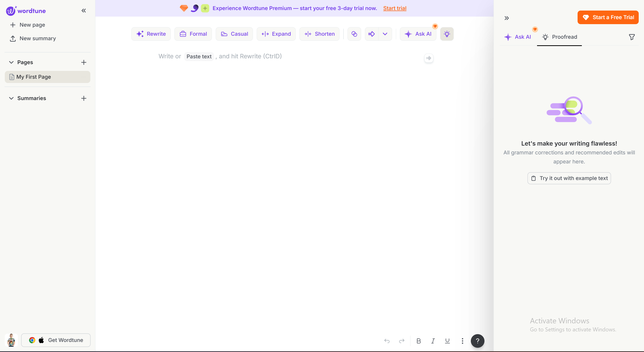This screenshot has height=352, width=644.
Task: Click the redo arrow icon
Action: coord(402,341)
